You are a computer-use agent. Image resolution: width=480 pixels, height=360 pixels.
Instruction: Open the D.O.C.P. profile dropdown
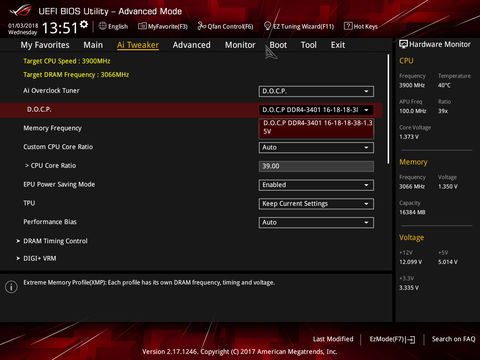(x=316, y=110)
